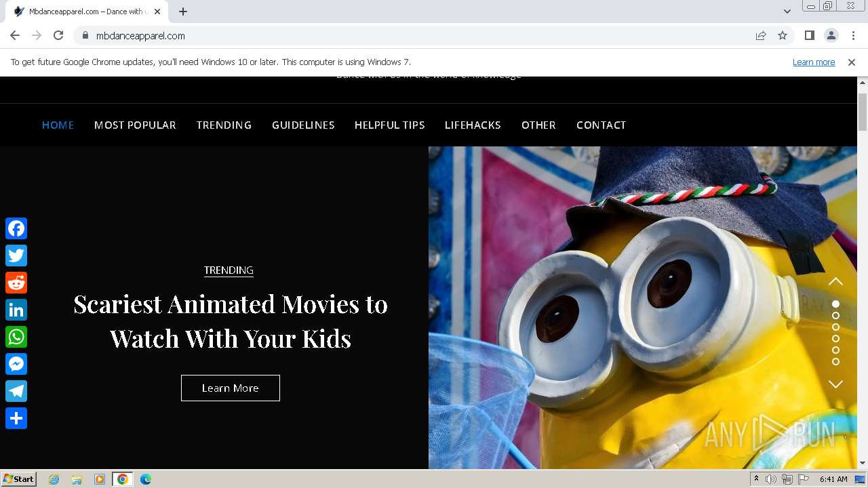Open volume control in tray
The height and width of the screenshot is (488, 868).
coord(771,479)
